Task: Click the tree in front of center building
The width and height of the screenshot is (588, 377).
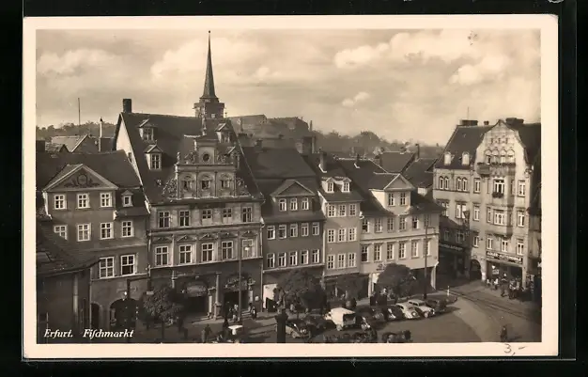Action: (x=301, y=286)
